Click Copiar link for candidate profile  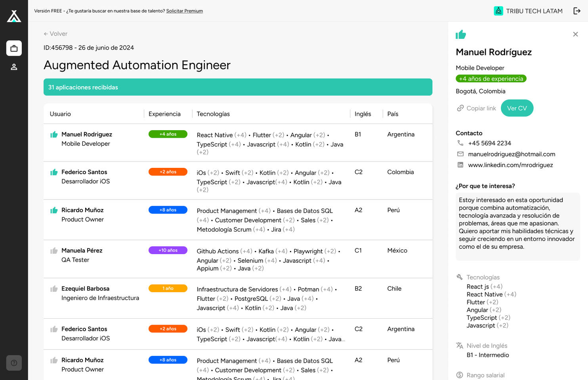point(476,108)
